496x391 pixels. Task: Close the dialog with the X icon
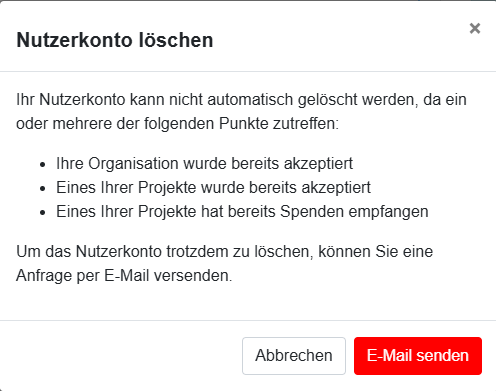475,28
